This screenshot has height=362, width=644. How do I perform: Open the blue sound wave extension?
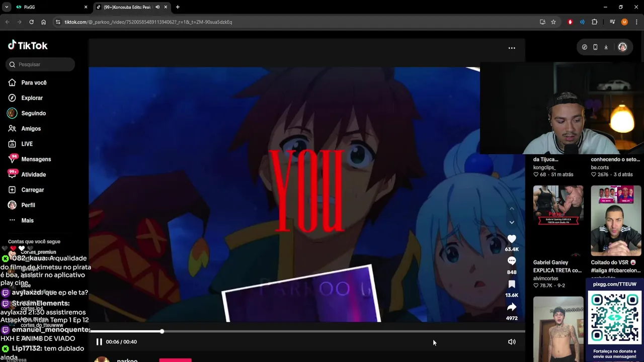point(582,22)
